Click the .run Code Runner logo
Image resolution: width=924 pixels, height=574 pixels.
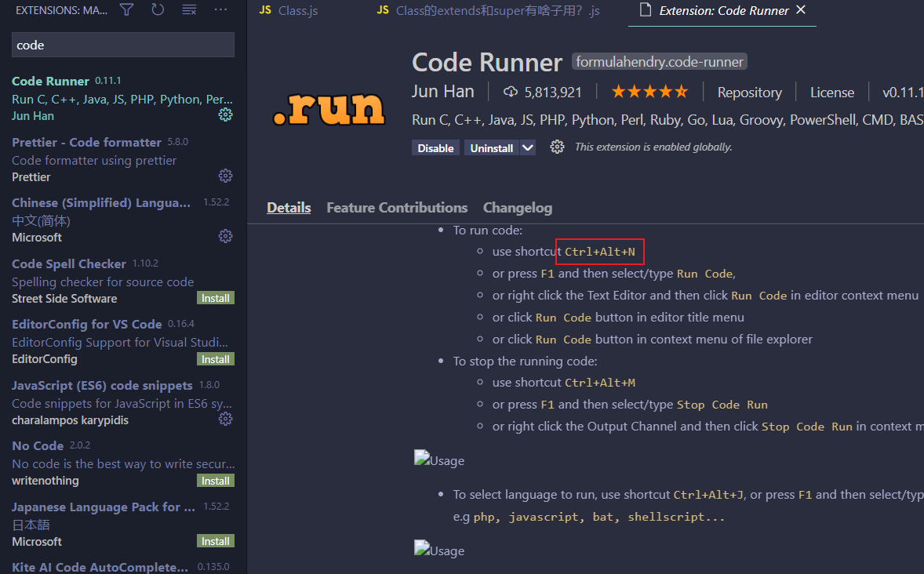coord(329,108)
